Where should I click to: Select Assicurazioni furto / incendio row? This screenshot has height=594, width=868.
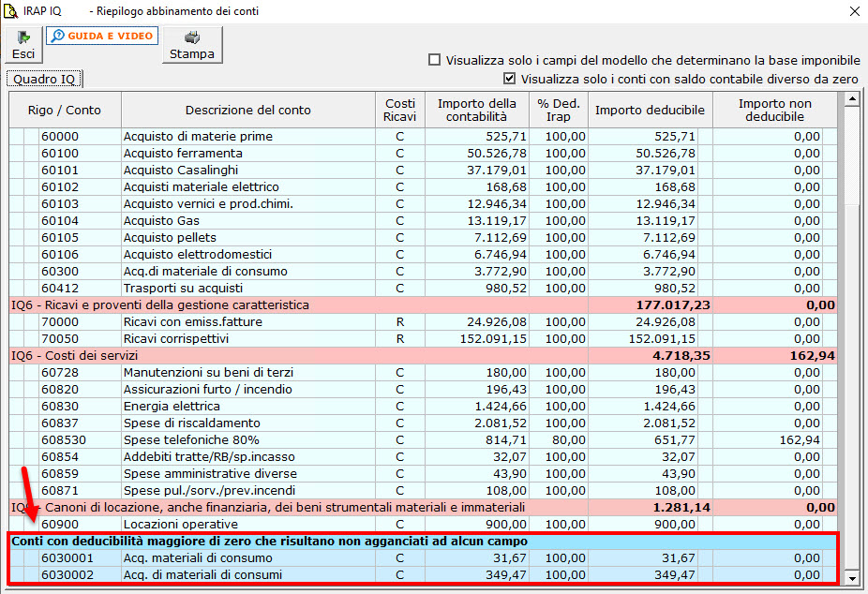coord(423,390)
